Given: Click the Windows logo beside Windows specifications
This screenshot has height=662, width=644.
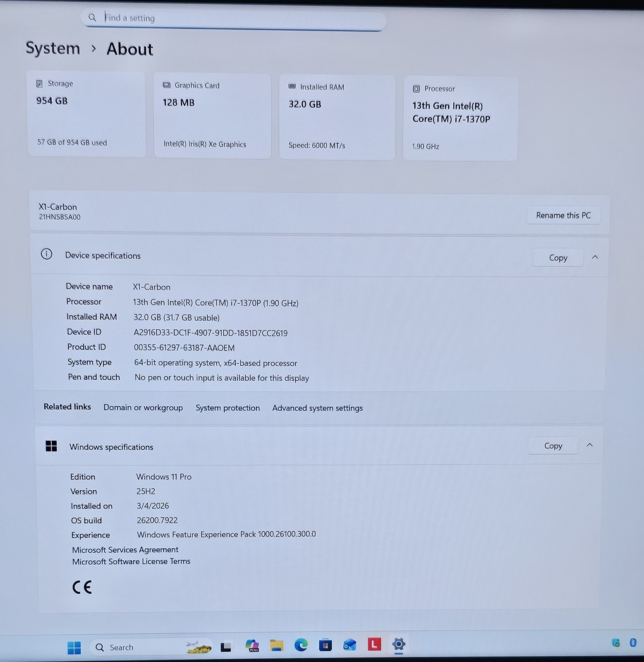Looking at the screenshot, I should tap(51, 446).
